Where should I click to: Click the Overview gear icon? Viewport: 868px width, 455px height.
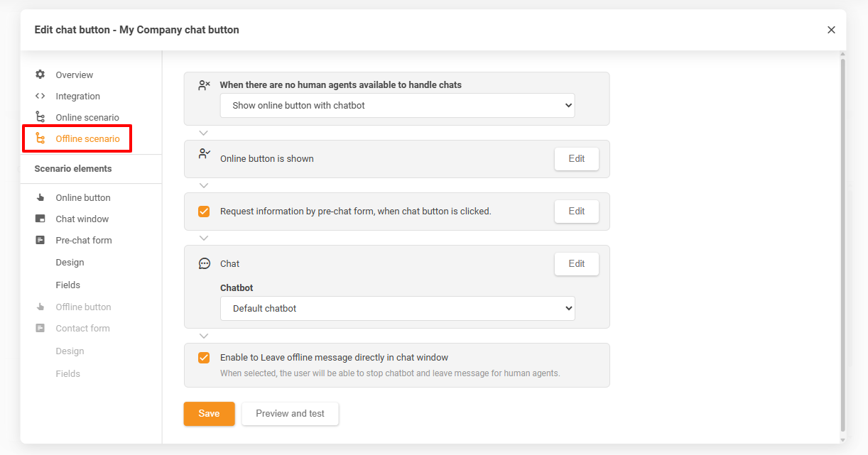pyautogui.click(x=40, y=75)
